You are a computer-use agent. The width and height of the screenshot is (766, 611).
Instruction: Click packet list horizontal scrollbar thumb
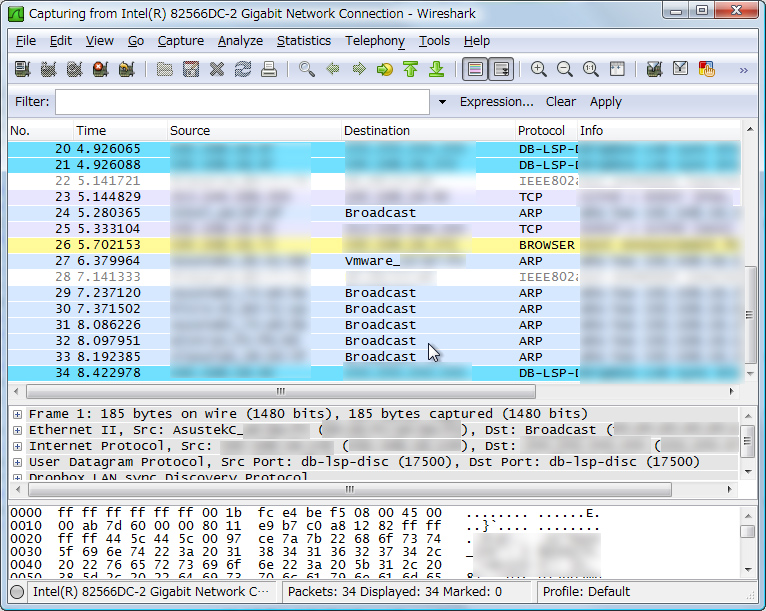[x=281, y=391]
